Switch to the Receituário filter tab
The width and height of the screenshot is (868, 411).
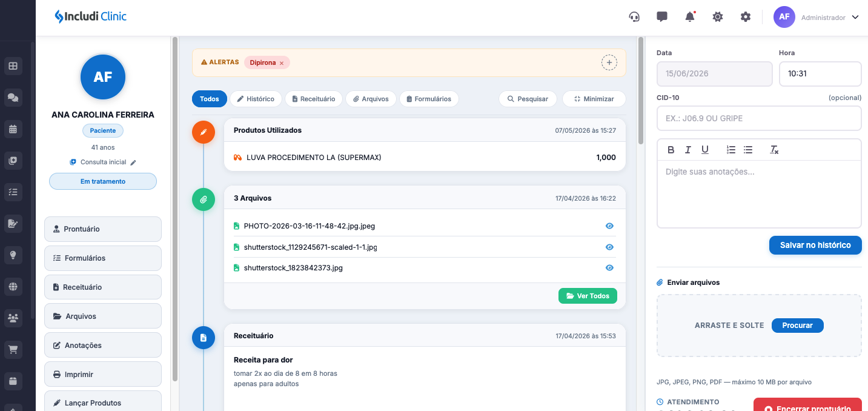tap(314, 99)
